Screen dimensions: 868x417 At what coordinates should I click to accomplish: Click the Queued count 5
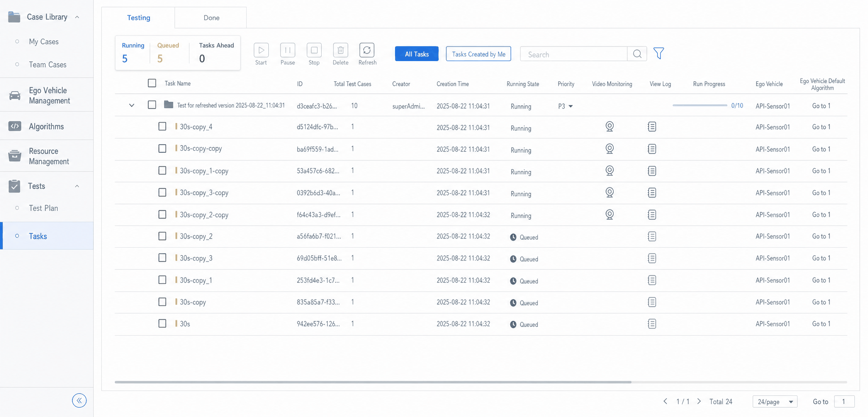tap(160, 59)
